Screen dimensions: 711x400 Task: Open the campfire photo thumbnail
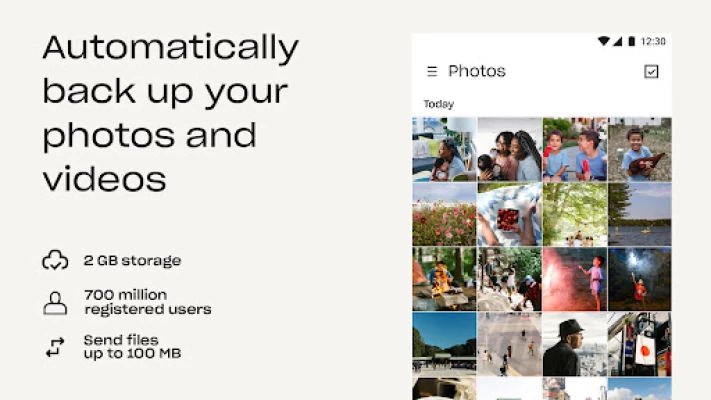(444, 279)
